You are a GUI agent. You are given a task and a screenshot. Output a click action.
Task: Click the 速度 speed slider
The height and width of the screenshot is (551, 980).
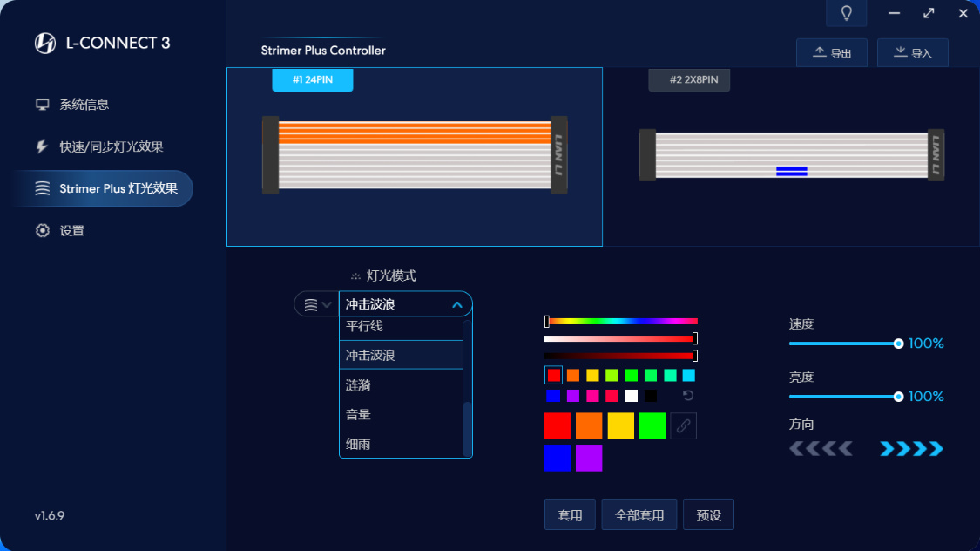846,344
